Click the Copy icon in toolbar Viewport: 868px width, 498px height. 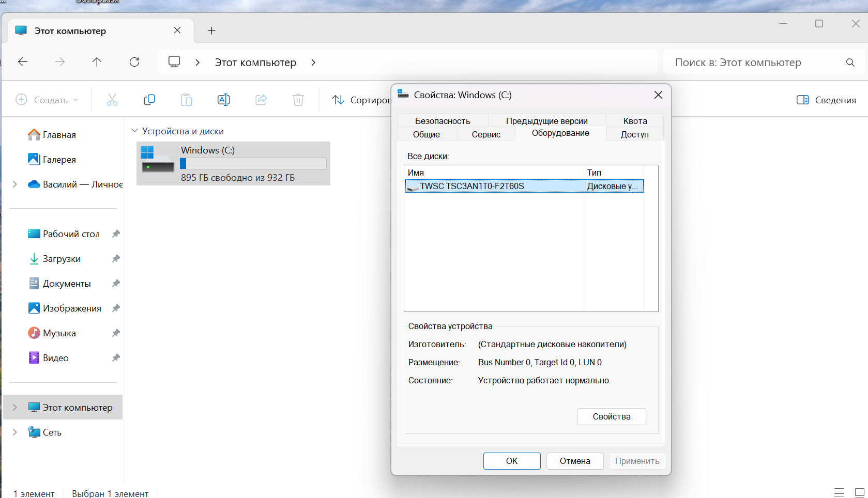(149, 100)
